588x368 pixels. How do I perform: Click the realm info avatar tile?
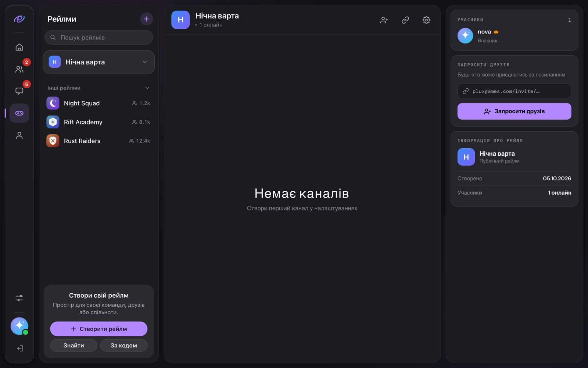pyautogui.click(x=466, y=157)
